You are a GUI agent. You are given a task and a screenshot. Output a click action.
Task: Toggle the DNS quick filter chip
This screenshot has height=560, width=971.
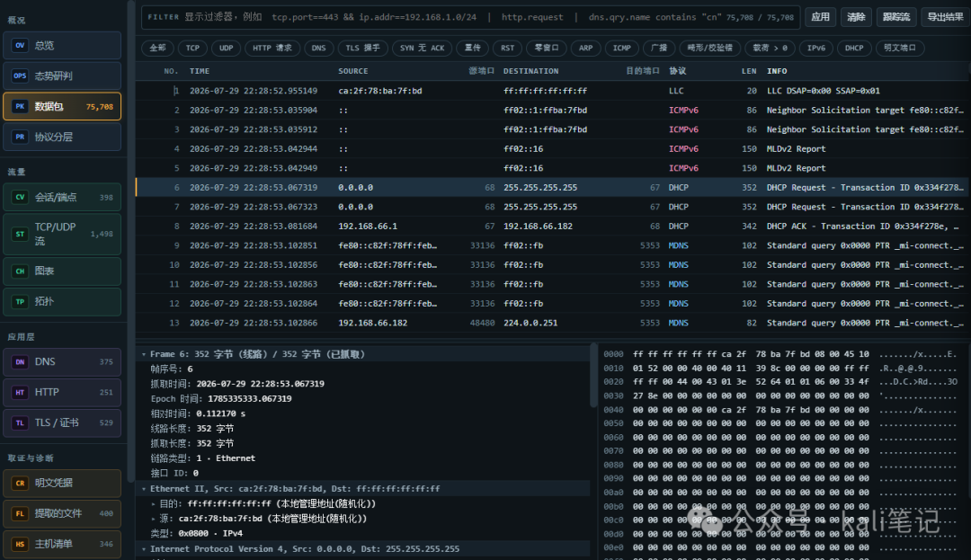(x=318, y=48)
